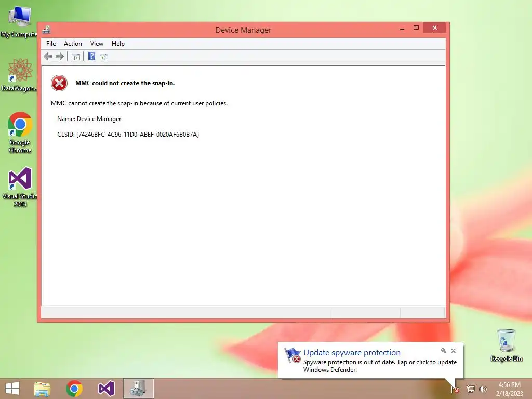
Task: Open the Action menu
Action: point(73,44)
